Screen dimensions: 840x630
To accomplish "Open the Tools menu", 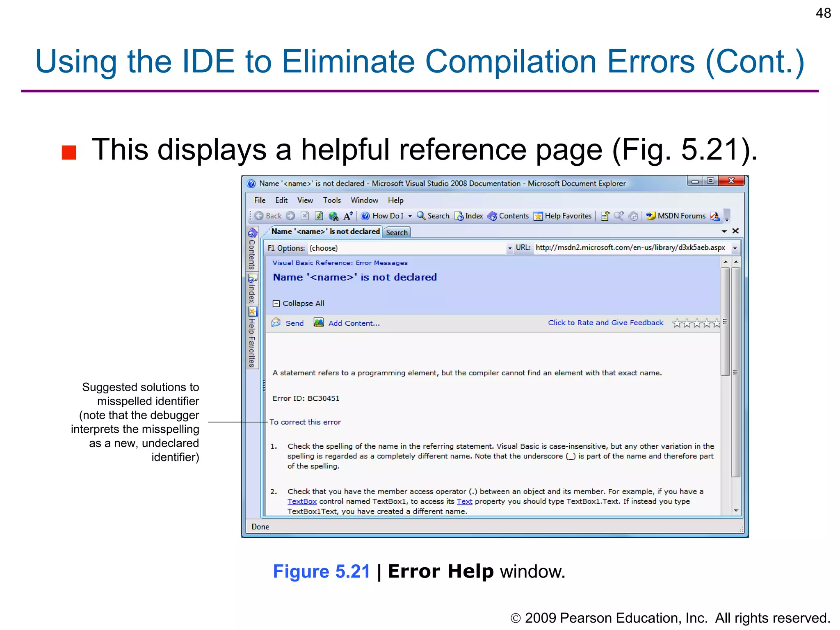I will (x=332, y=200).
